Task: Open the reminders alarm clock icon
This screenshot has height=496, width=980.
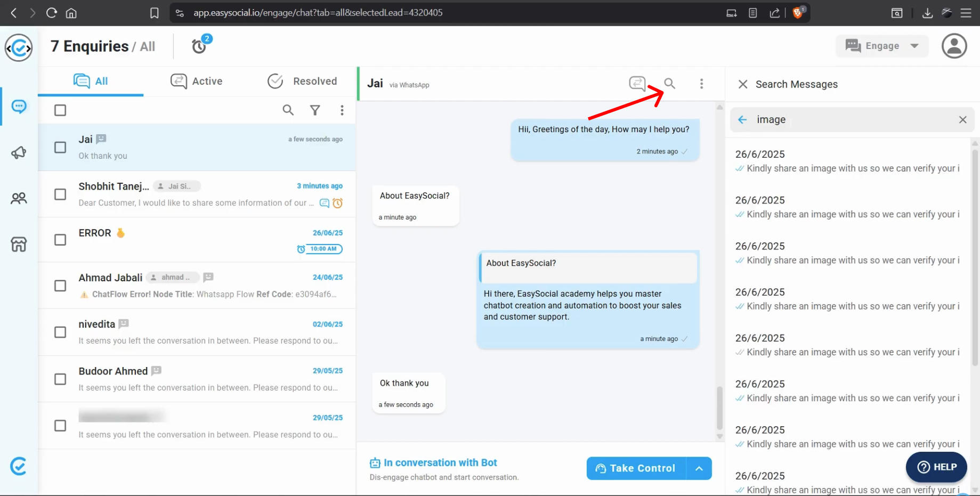Action: pyautogui.click(x=199, y=46)
